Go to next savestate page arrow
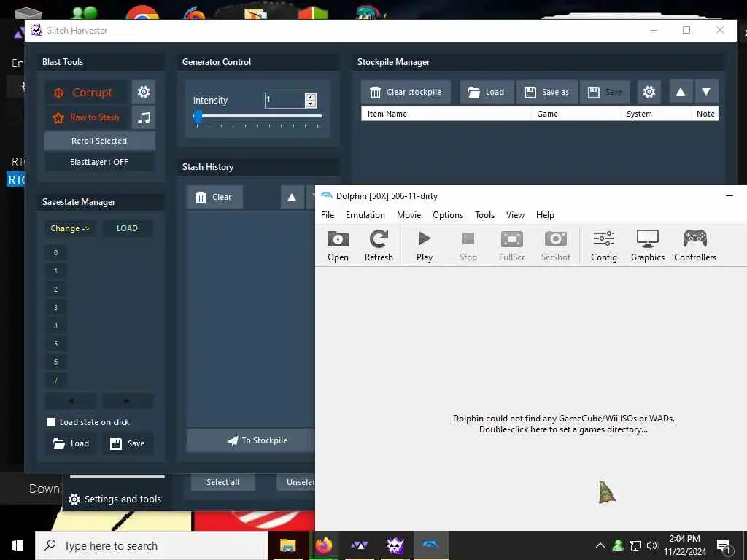747x560 pixels. (127, 400)
